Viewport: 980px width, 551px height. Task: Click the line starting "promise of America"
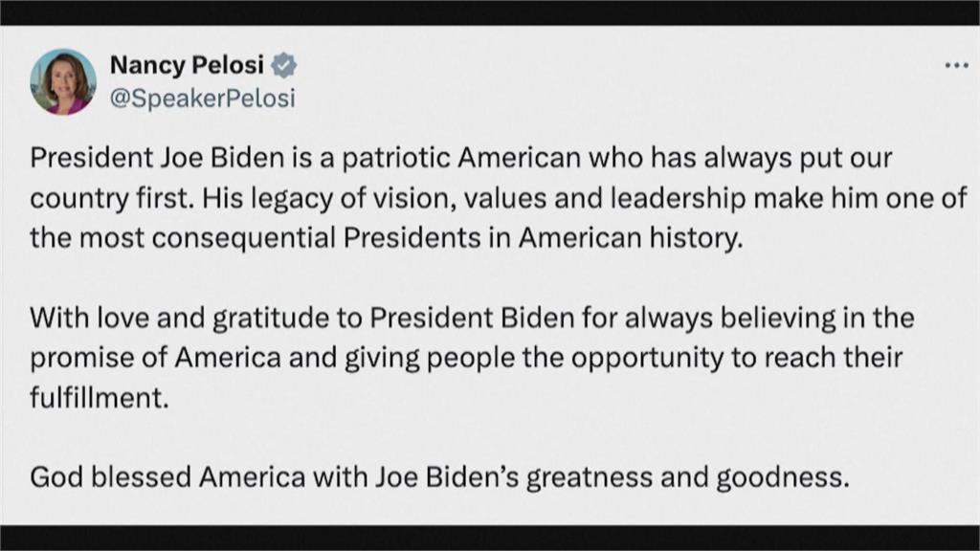(466, 358)
